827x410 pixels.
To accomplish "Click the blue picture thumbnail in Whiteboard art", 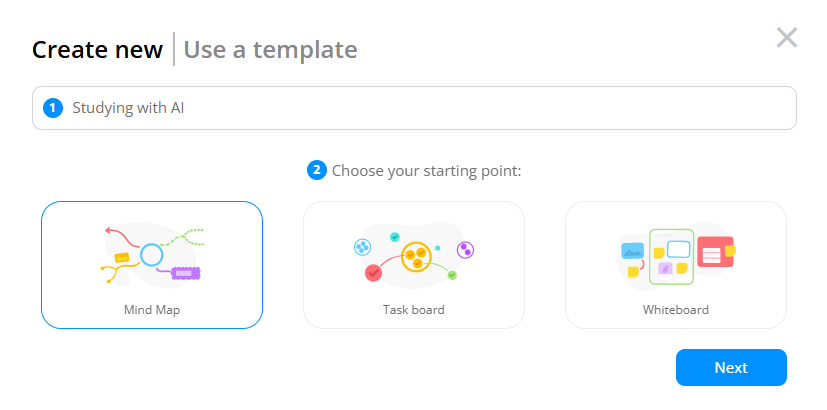I will pyautogui.click(x=633, y=251).
